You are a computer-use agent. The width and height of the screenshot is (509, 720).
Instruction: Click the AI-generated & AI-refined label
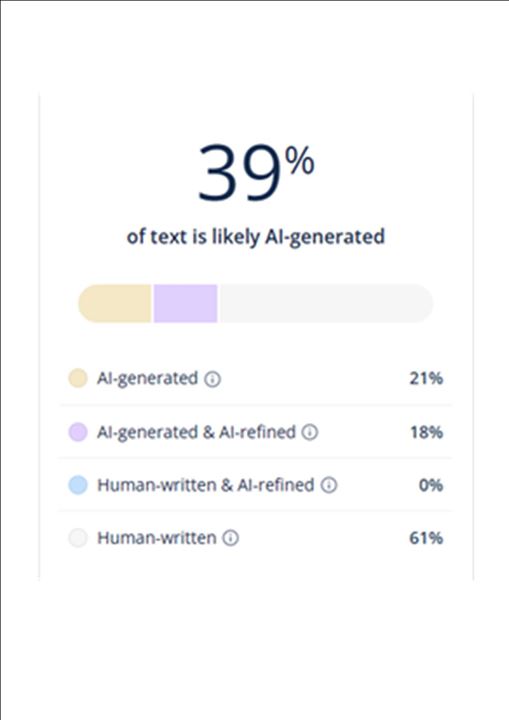(196, 432)
